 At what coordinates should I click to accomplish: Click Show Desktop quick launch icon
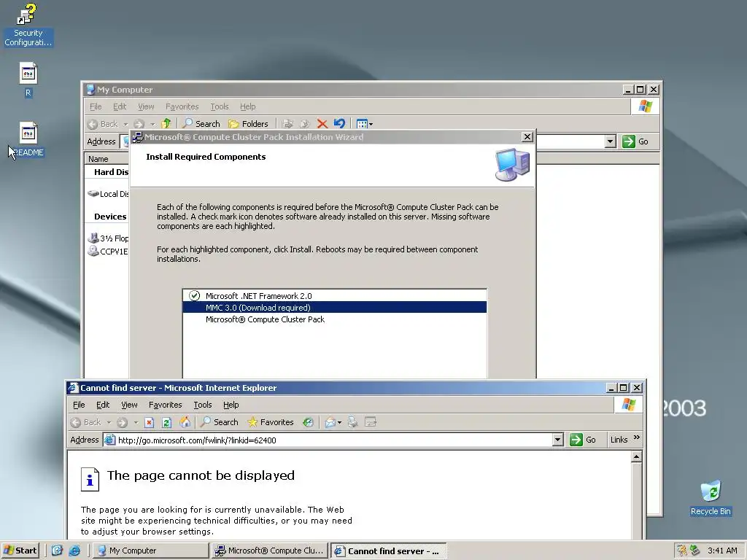[x=57, y=551]
